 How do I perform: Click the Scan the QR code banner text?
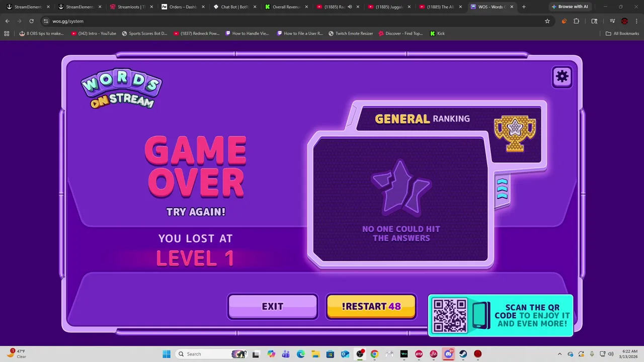pyautogui.click(x=532, y=315)
